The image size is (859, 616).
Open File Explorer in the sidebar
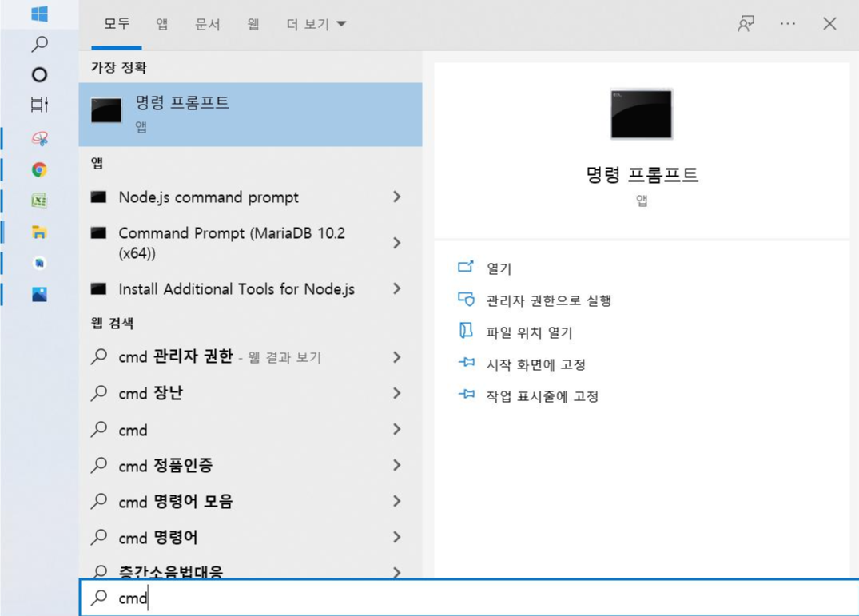pos(38,232)
